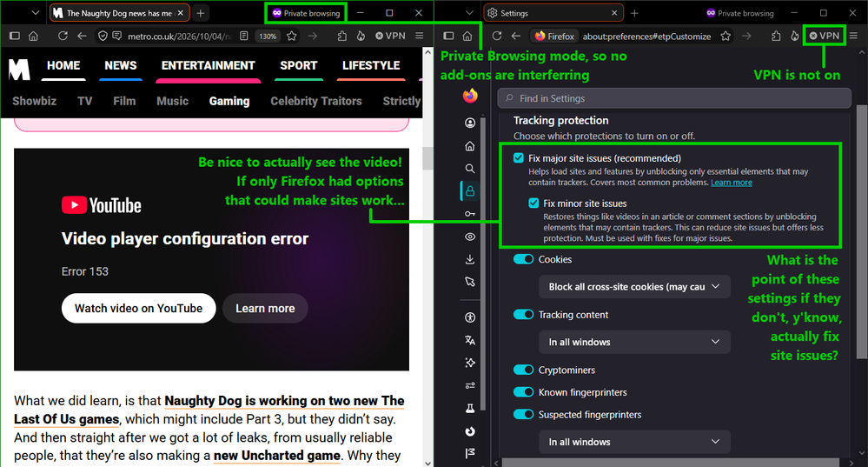Disable the Suspected fingerprinters toggle

523,414
